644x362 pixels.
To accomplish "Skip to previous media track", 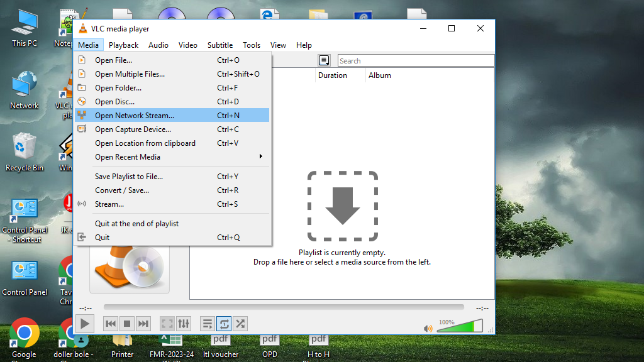I will click(110, 324).
